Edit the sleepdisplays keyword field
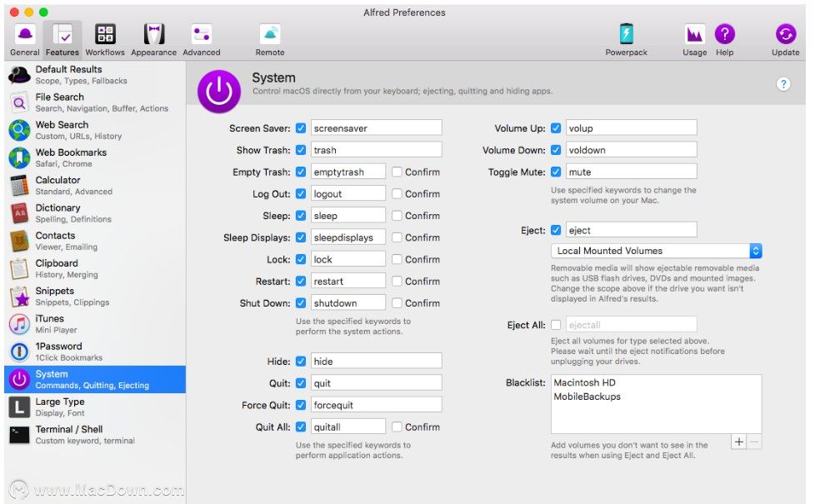 (x=348, y=237)
